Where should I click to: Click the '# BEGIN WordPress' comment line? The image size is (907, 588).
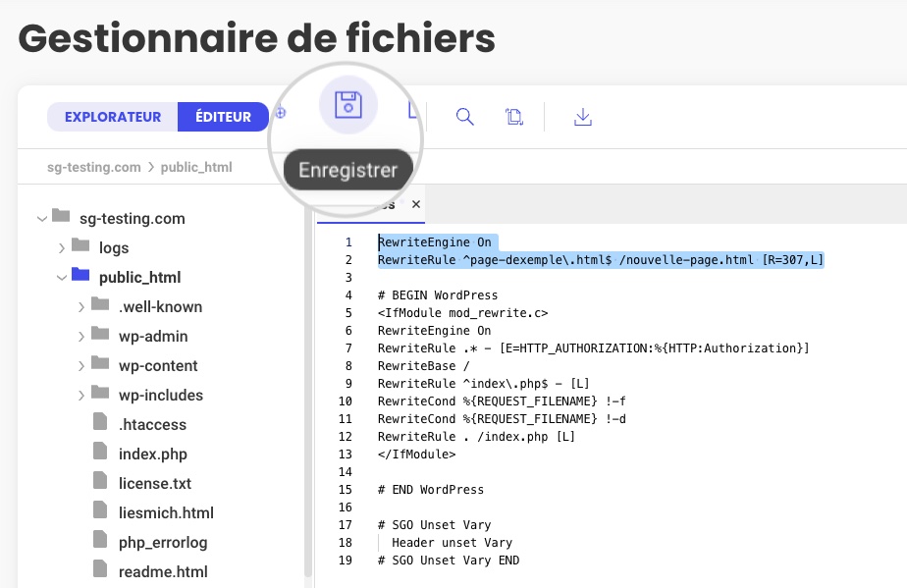point(438,295)
